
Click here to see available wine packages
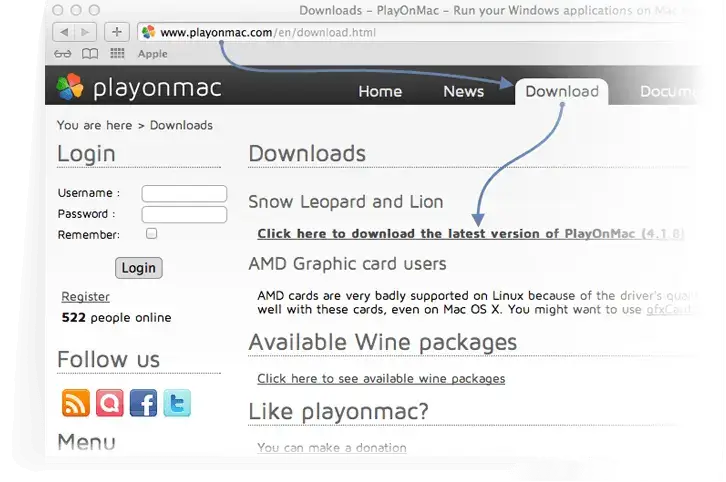click(x=381, y=378)
